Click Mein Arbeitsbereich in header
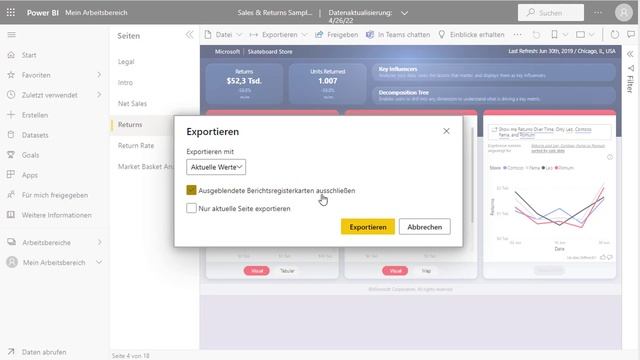The height and width of the screenshot is (360, 640). [x=96, y=13]
